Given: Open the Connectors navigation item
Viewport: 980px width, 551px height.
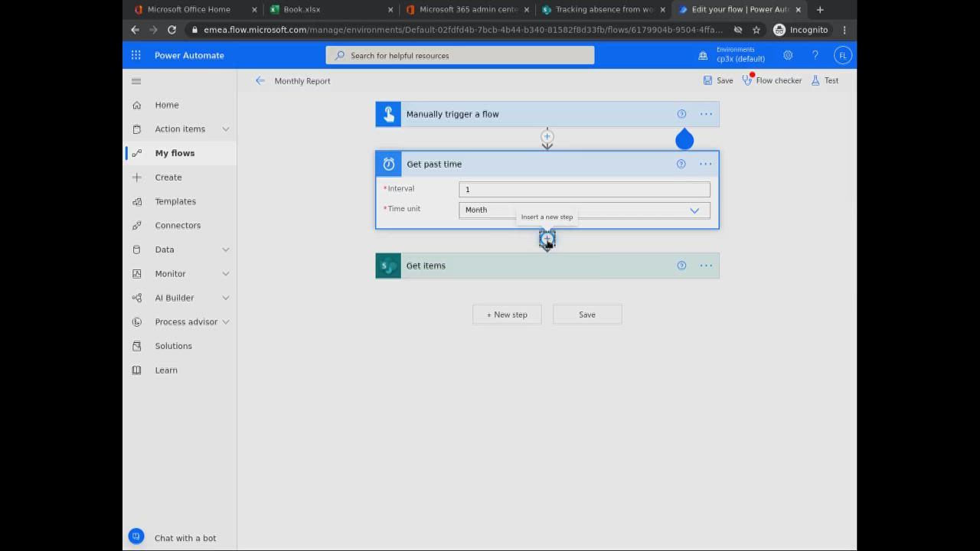Looking at the screenshot, I should [178, 226].
